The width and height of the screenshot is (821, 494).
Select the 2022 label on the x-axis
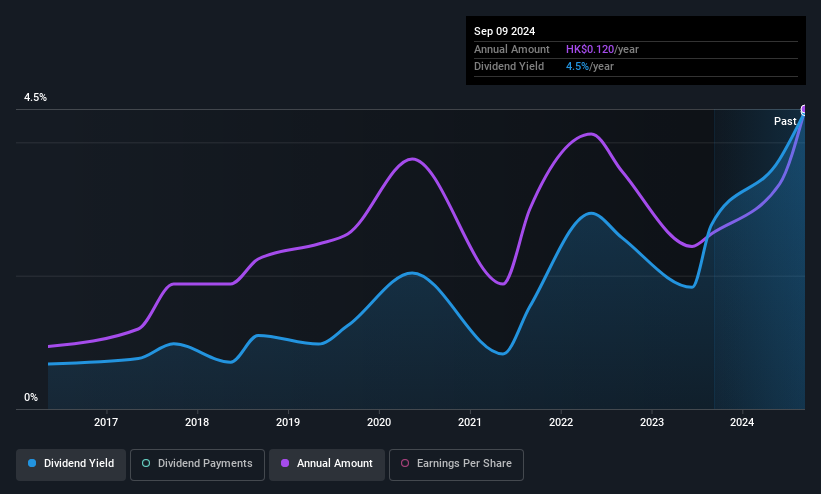pos(561,422)
